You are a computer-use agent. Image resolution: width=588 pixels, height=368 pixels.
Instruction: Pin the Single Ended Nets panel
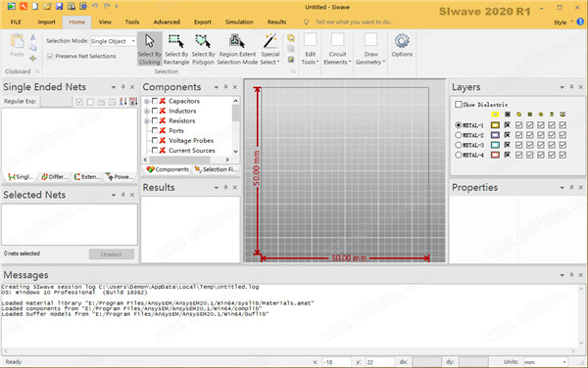click(x=122, y=87)
